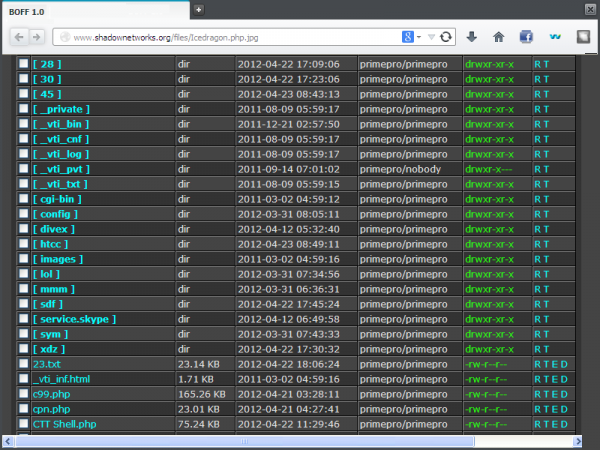Open the [ xdz ] directory link
This screenshot has width=600, height=450.
49,349
